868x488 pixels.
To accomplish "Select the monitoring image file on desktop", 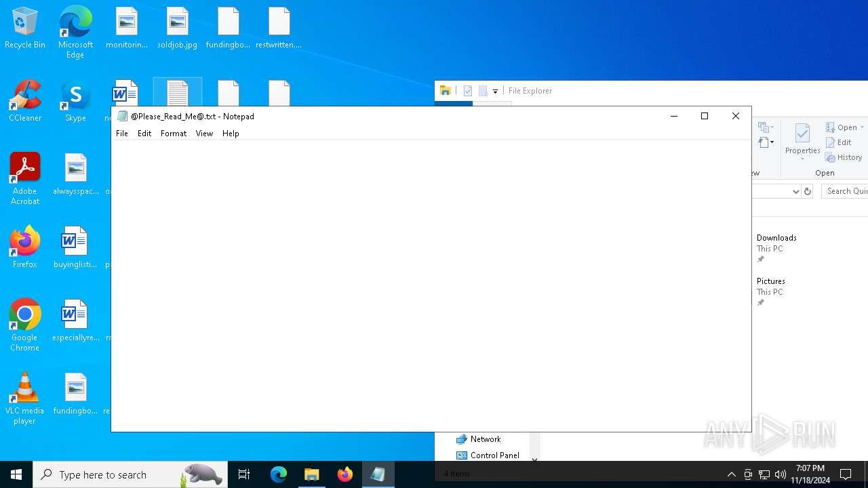I will point(127,28).
